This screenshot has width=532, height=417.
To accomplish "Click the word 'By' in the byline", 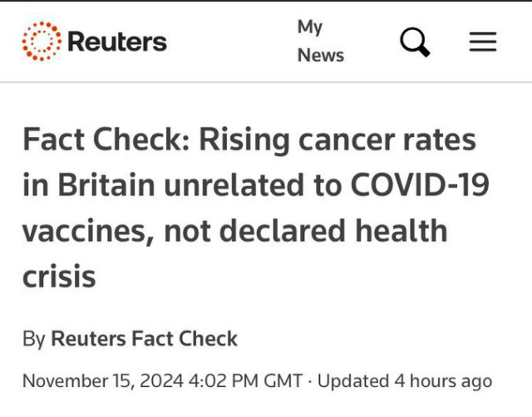I will point(34,340).
